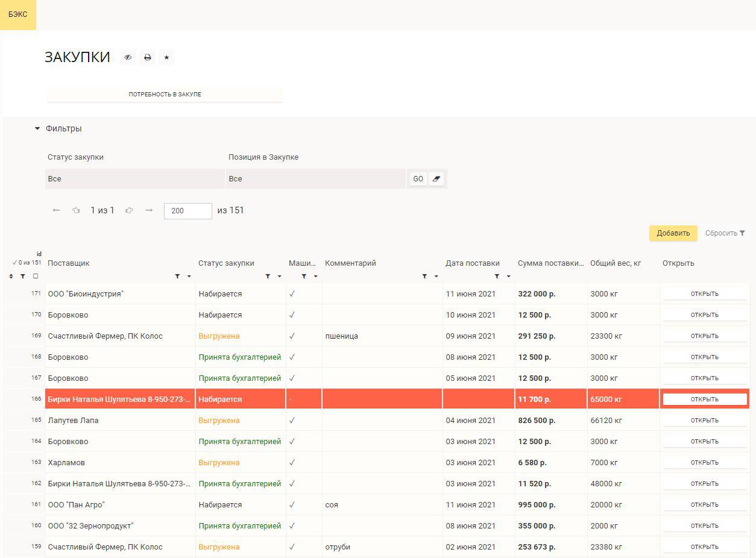Reset table filters via Сбросить

pos(725,233)
